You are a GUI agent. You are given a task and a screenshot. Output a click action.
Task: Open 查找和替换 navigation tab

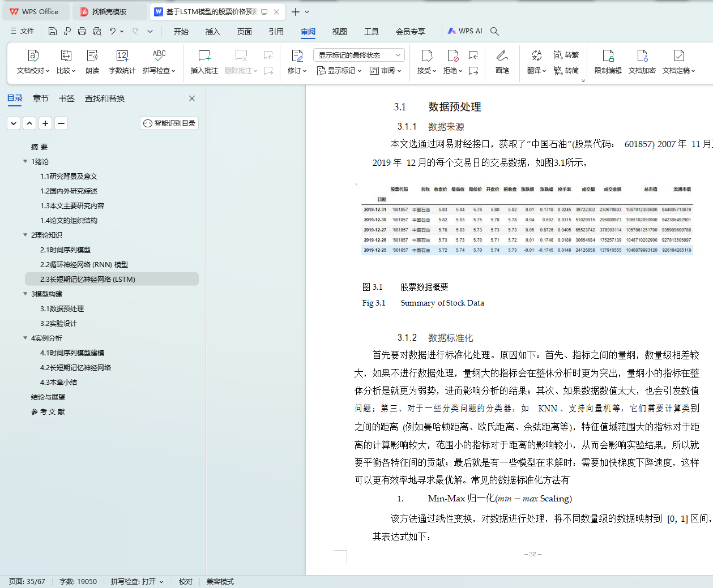pos(105,98)
